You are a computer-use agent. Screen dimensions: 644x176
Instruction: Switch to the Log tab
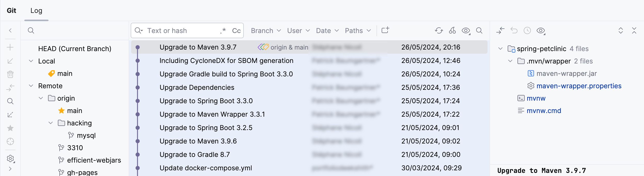click(36, 11)
